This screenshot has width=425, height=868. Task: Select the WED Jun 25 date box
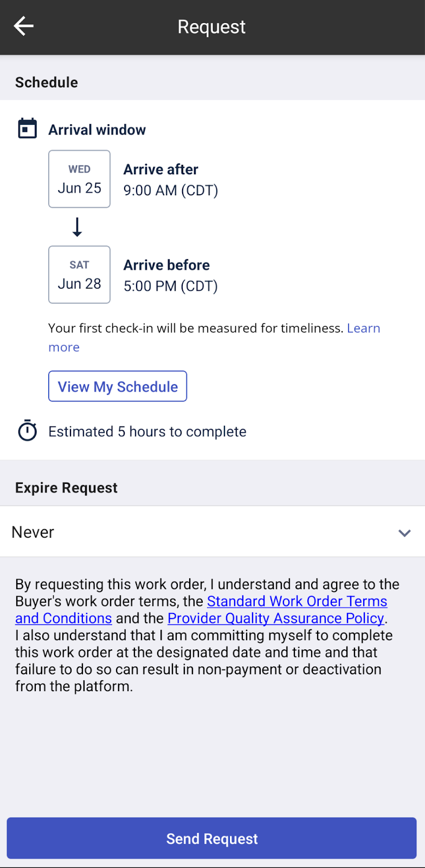pyautogui.click(x=79, y=179)
